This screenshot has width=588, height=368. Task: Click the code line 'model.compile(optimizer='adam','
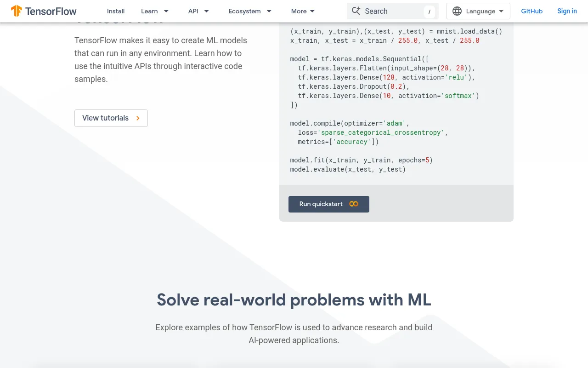click(350, 123)
